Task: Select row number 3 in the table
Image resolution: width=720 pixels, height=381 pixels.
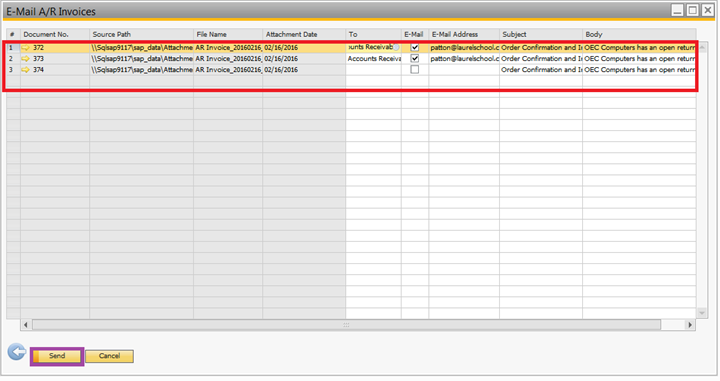Action: click(13, 70)
